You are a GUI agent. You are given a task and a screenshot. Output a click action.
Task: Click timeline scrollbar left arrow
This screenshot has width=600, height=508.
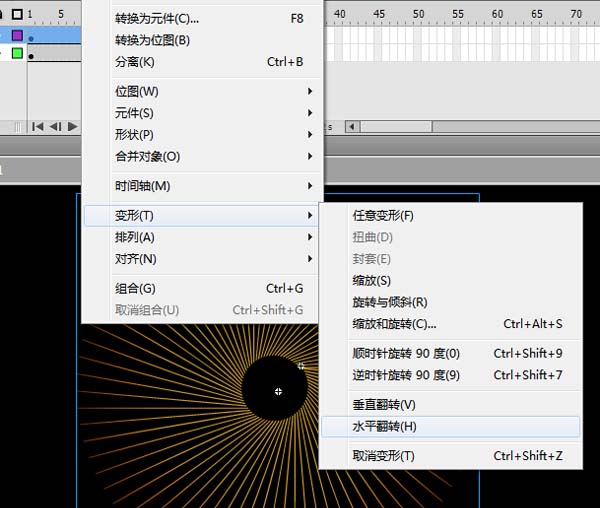click(x=352, y=127)
